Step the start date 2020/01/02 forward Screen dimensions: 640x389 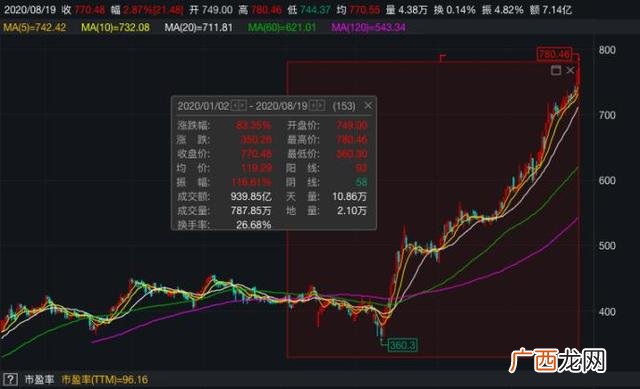(x=242, y=106)
